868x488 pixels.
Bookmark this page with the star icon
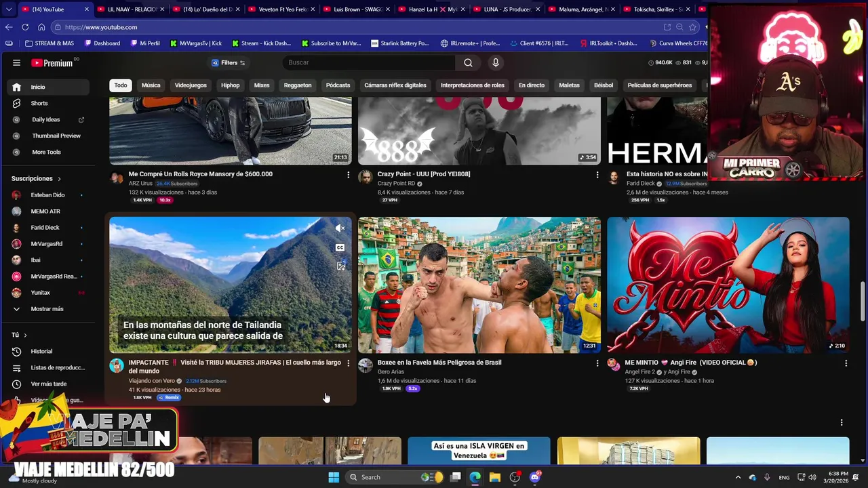(x=692, y=27)
